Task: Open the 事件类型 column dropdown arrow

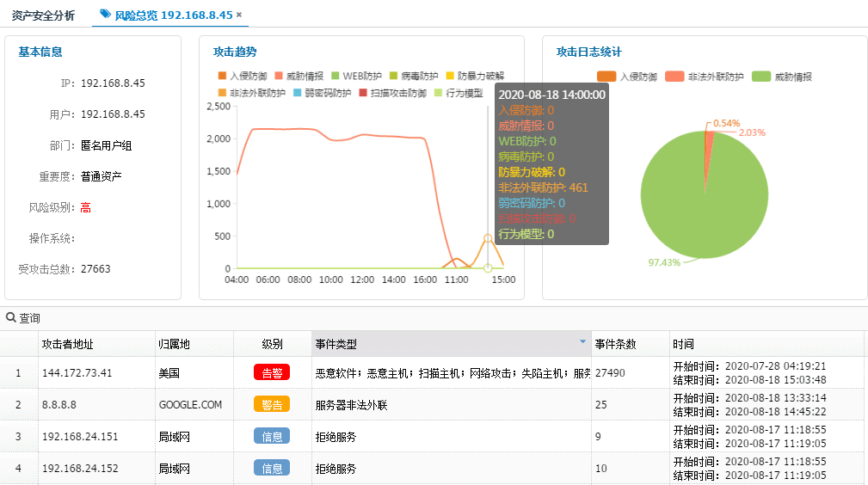Action: click(x=582, y=342)
